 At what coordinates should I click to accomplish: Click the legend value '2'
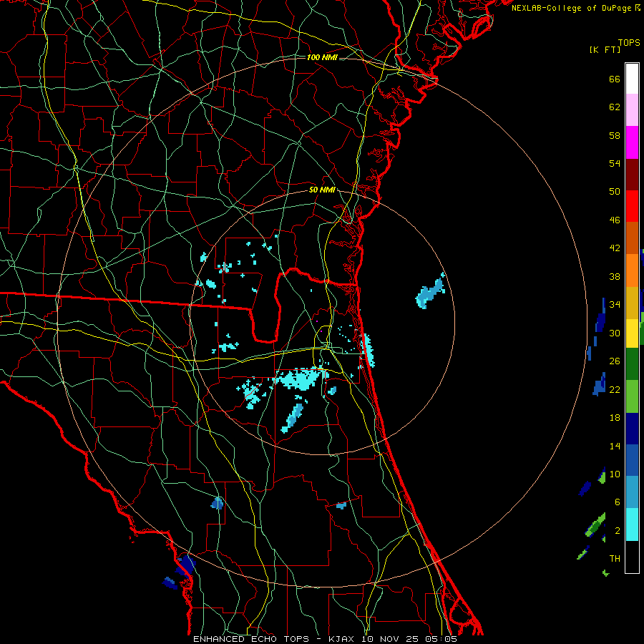(617, 531)
